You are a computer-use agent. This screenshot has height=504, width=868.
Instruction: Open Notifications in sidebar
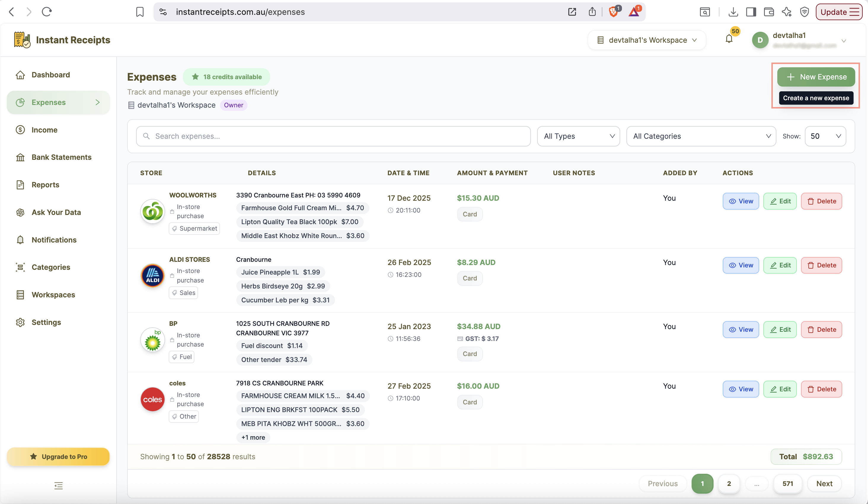click(x=58, y=240)
